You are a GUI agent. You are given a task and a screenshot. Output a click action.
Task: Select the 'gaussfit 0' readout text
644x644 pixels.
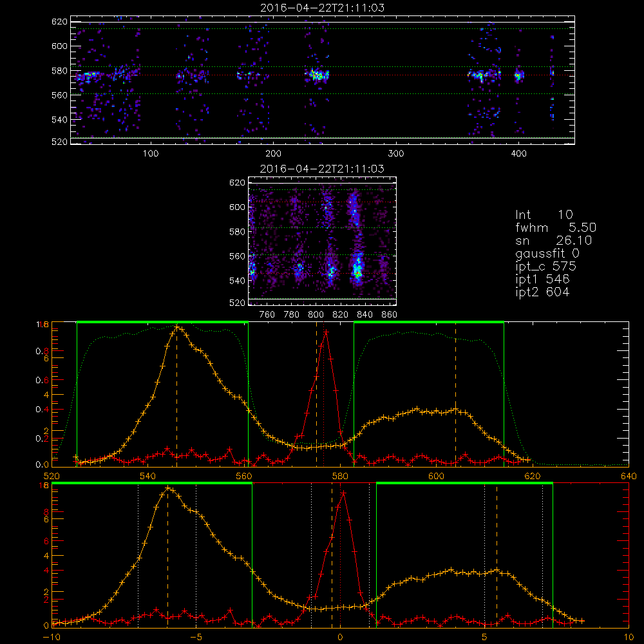click(x=547, y=254)
